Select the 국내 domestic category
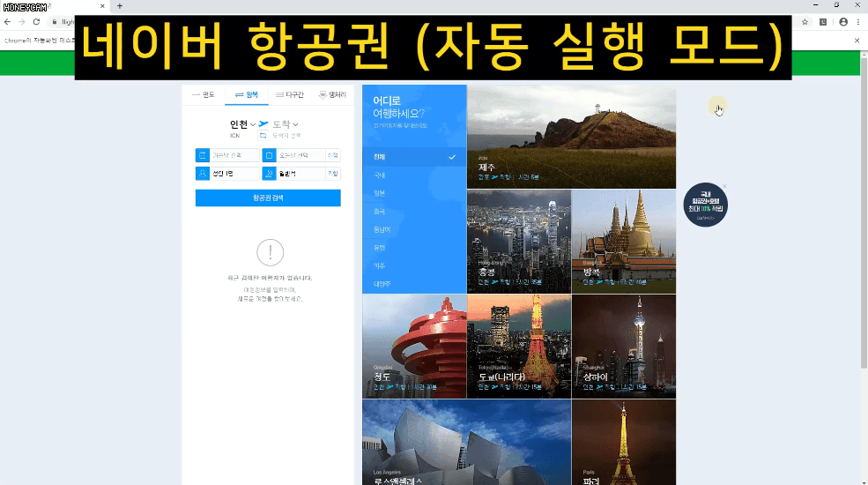This screenshot has height=485, width=868. (415, 175)
